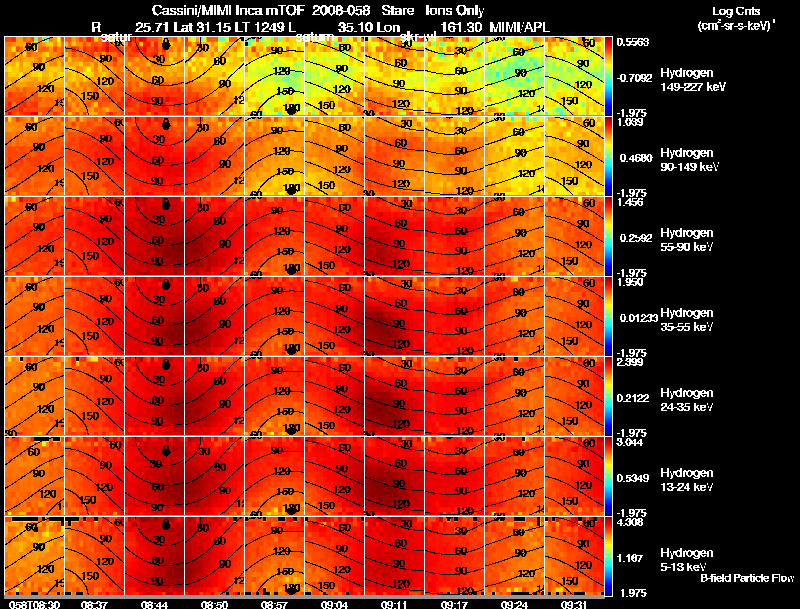This screenshot has height=609, width=800.
Task: Select the 'Hydrogen 13-24 keV' row label
Action: (687, 480)
